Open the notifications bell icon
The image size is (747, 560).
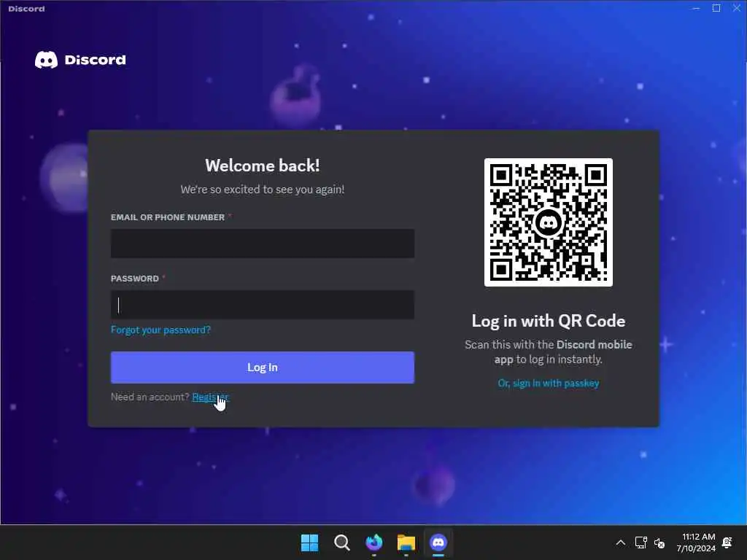727,542
